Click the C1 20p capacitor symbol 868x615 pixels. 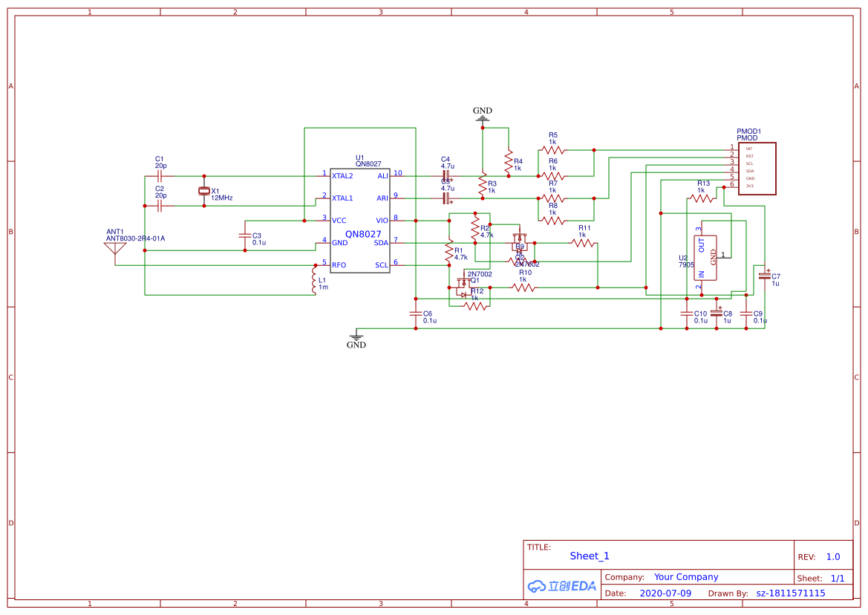coord(160,176)
